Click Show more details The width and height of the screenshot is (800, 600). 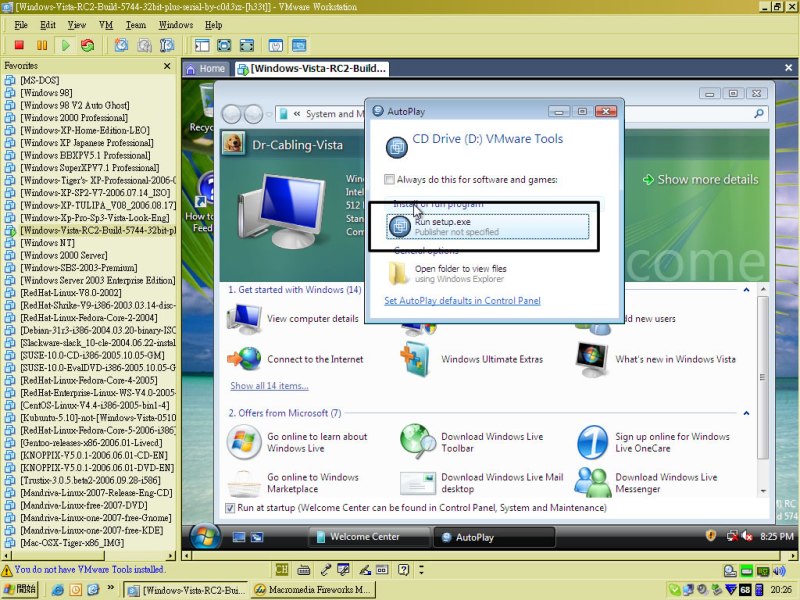click(701, 180)
